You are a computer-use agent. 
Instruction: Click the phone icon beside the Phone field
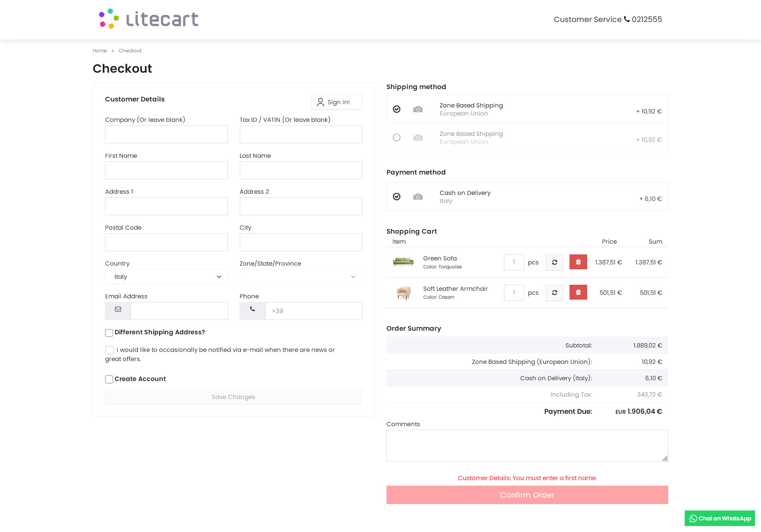(x=252, y=310)
